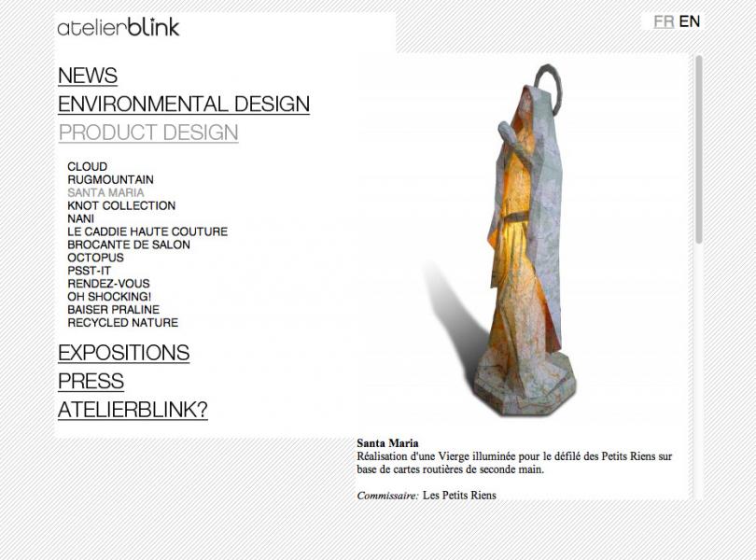Switch language to FR
This screenshot has width=756, height=560.
pos(664,21)
